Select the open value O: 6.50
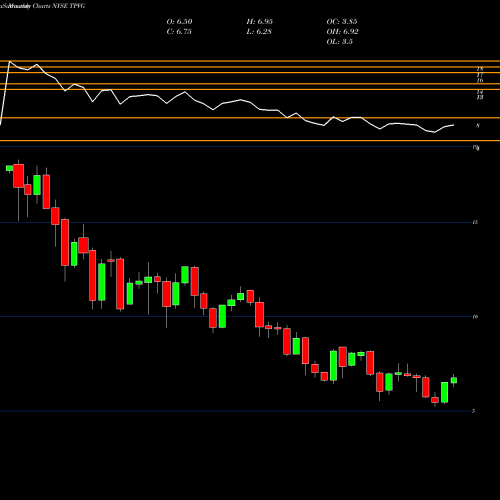The width and height of the screenshot is (500, 500). coord(179,22)
